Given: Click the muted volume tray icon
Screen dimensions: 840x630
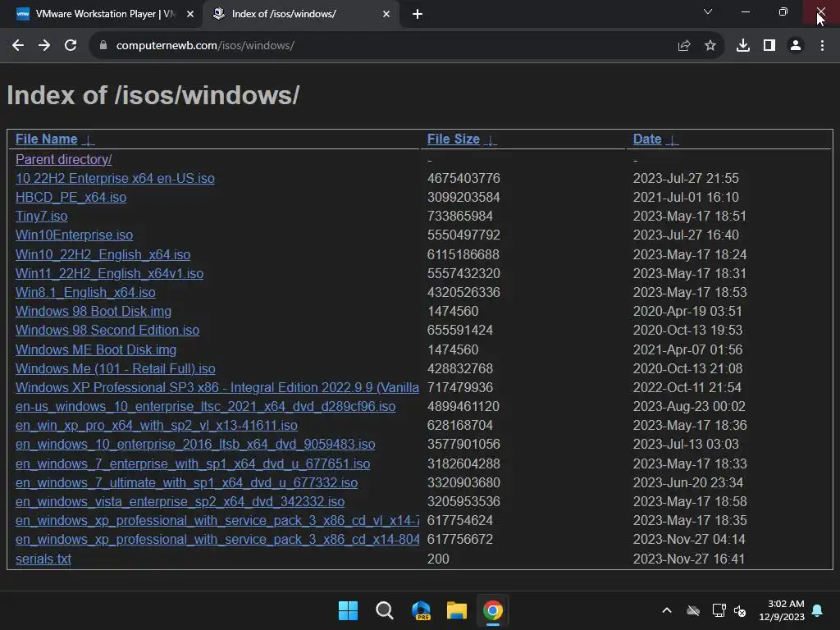Looking at the screenshot, I should tap(740, 610).
